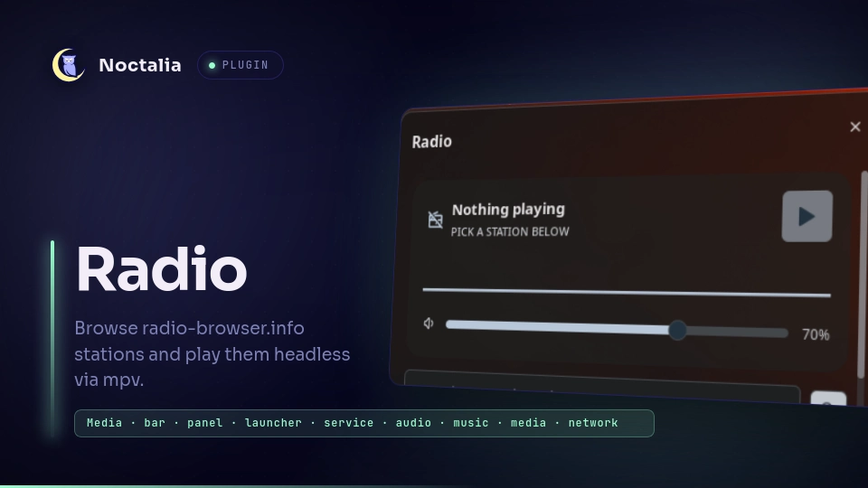Click the Nothing playing title

tap(508, 209)
